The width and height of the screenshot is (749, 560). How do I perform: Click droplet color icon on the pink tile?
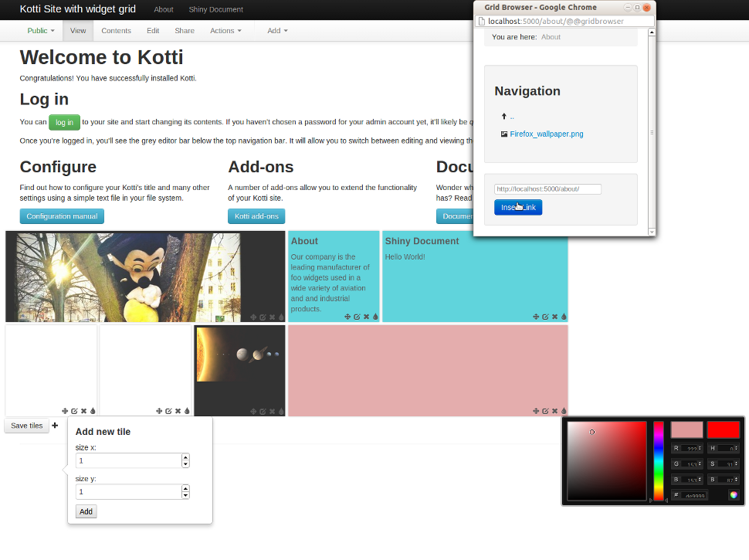coord(564,411)
